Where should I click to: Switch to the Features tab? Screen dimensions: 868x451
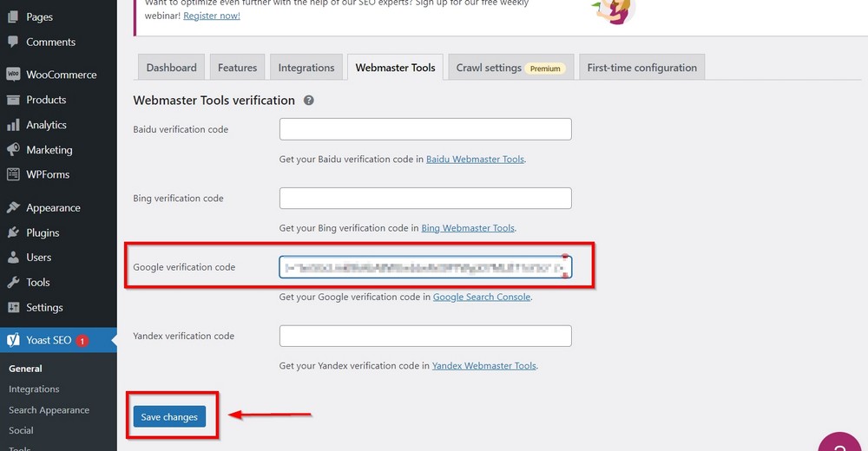tap(237, 68)
